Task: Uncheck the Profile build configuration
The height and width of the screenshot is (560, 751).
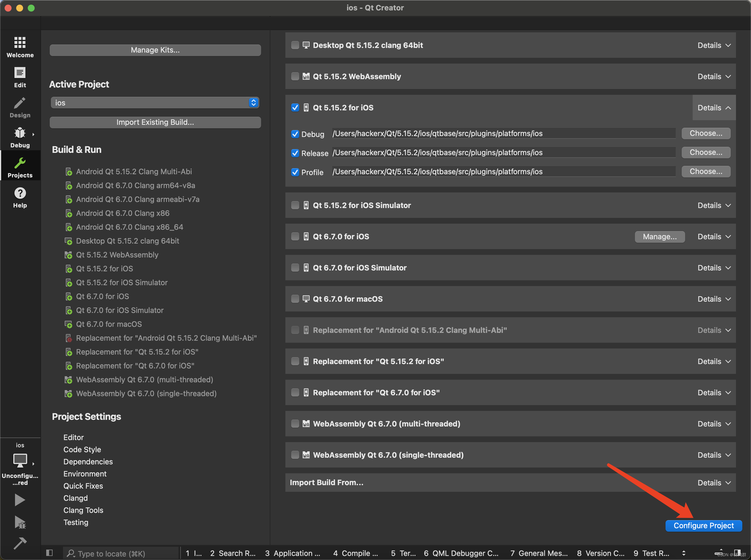Action: pyautogui.click(x=295, y=172)
